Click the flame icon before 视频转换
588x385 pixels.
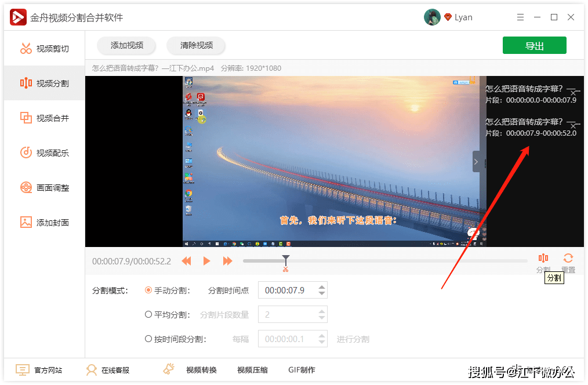click(169, 369)
